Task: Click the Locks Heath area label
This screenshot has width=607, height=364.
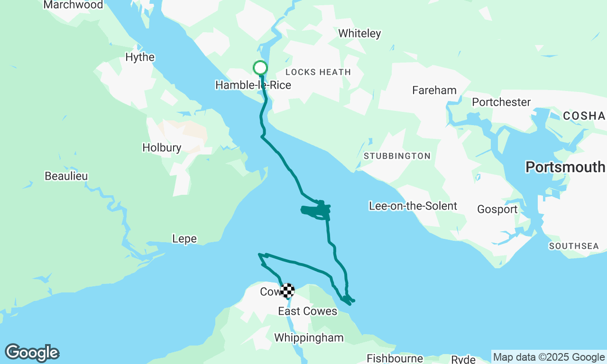Action: pos(318,72)
